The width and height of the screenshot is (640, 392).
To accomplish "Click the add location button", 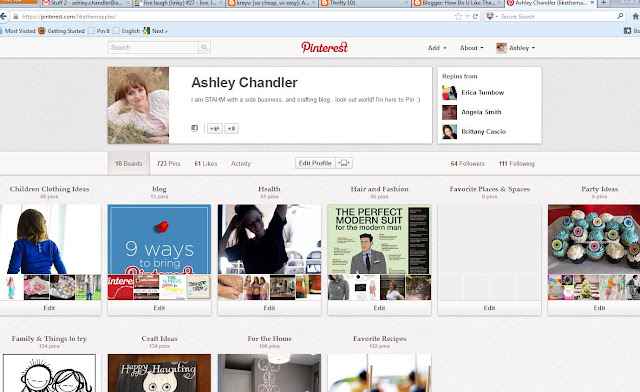I will tap(231, 128).
